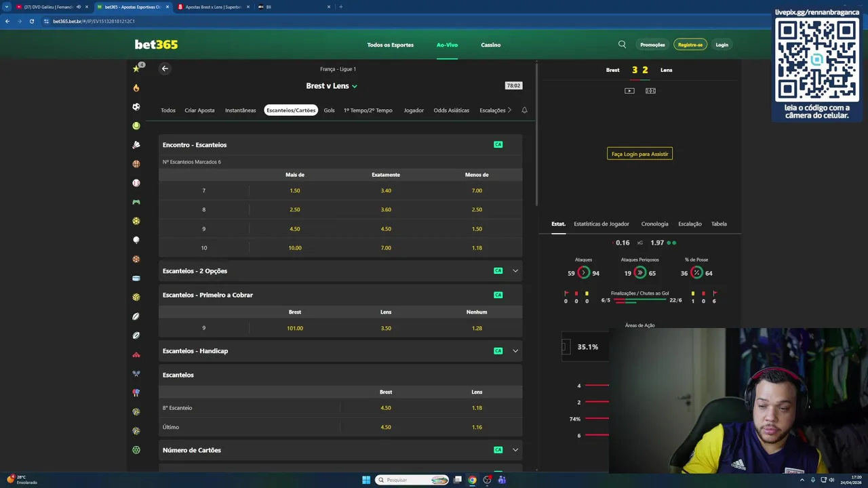Select Nenhum odds 1.28
The image size is (868, 488).
coord(477,328)
